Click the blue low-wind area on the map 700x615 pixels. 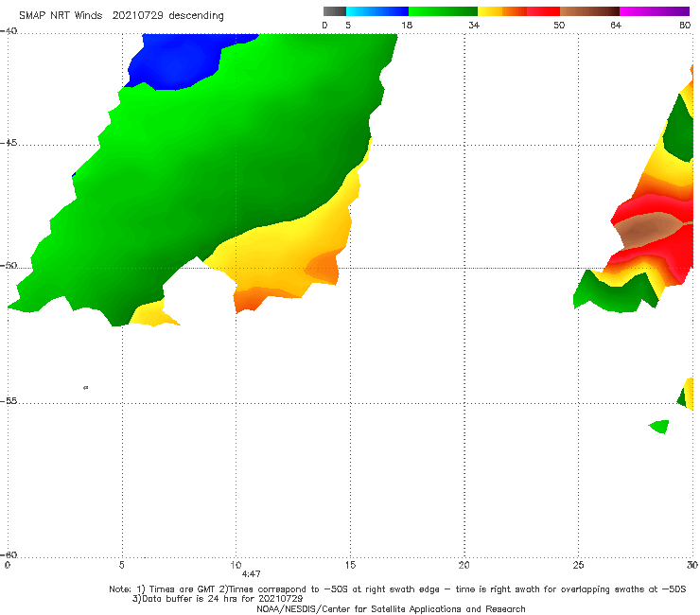click(x=179, y=61)
